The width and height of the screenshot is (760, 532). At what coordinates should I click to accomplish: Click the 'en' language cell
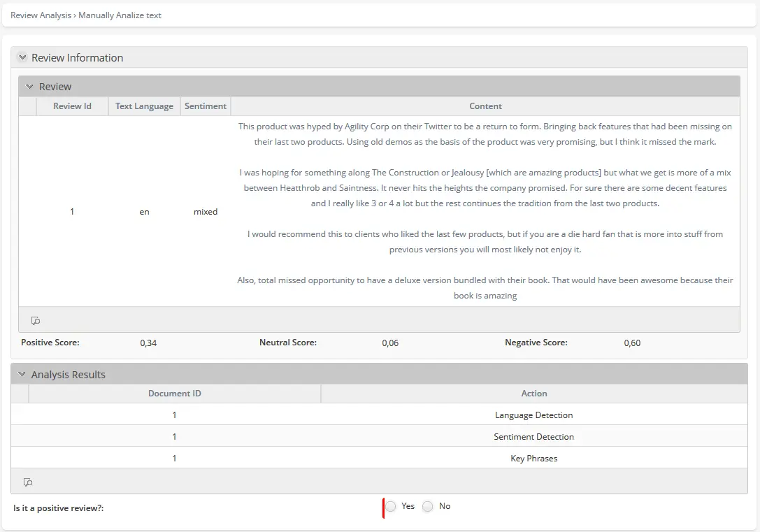coord(145,212)
